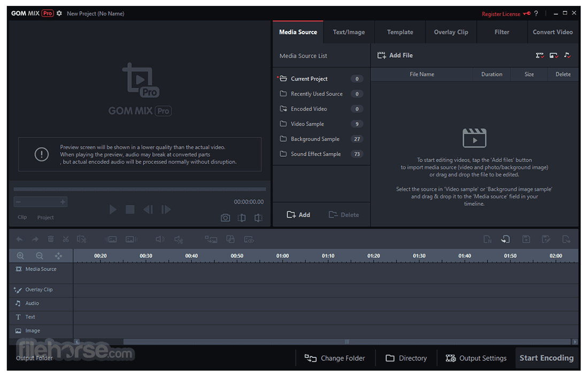
Task: Select Recently Used Source folder
Action: tap(321, 94)
